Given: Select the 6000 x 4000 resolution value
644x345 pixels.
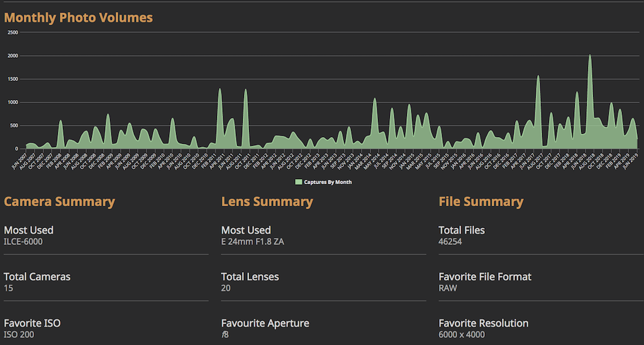Looking at the screenshot, I should (x=462, y=334).
